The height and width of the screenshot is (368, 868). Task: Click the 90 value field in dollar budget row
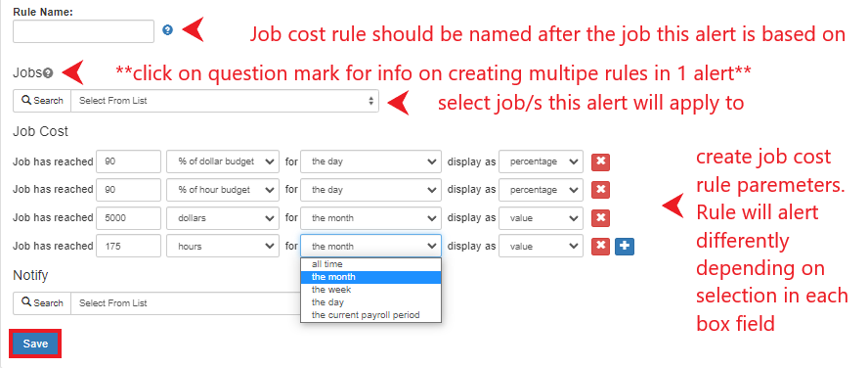[128, 161]
